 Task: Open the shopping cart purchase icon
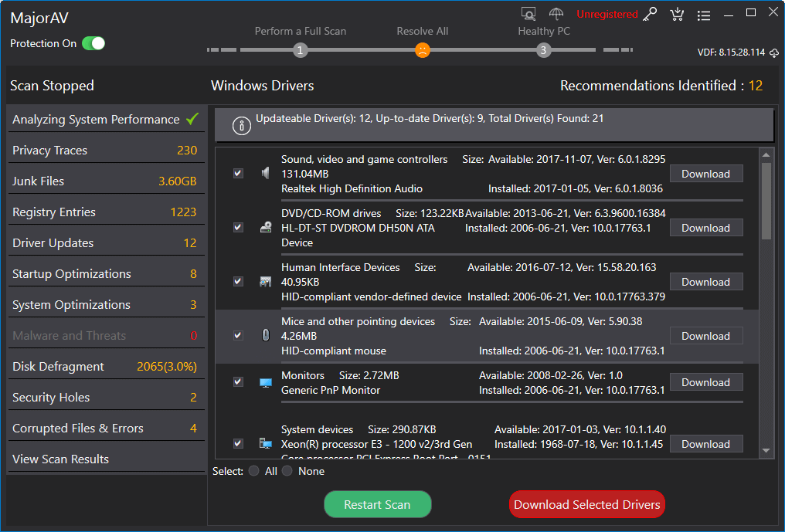click(677, 15)
